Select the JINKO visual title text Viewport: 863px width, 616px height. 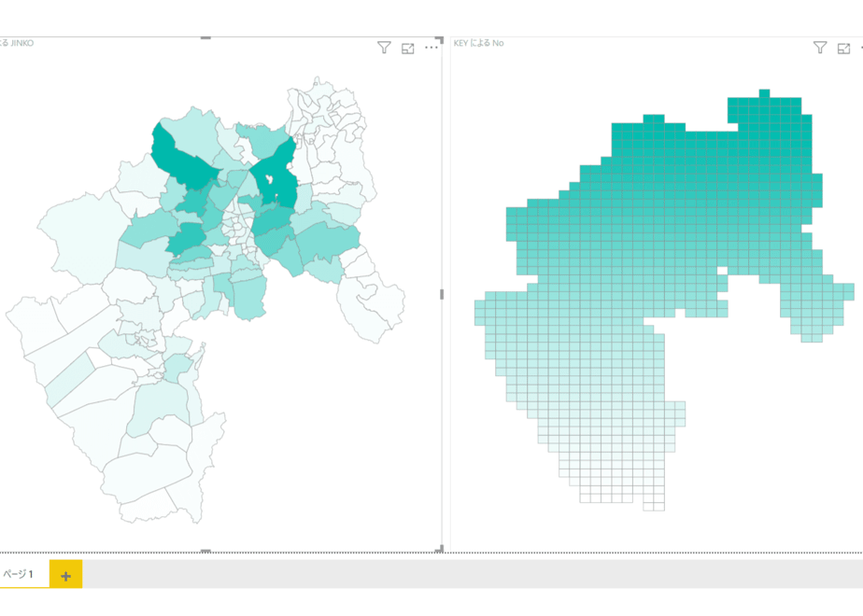click(17, 43)
